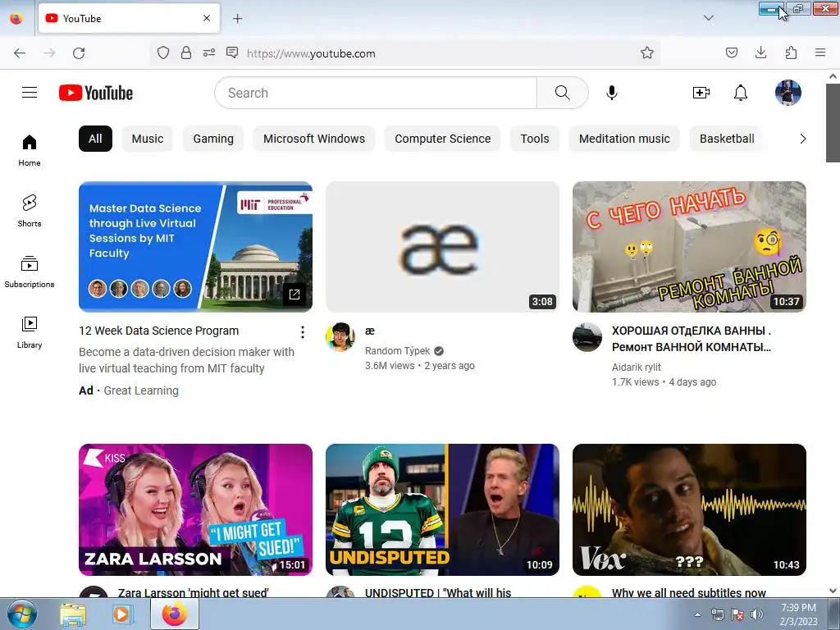The height and width of the screenshot is (630, 840).
Task: Close the YouTube tab
Action: pyautogui.click(x=207, y=18)
